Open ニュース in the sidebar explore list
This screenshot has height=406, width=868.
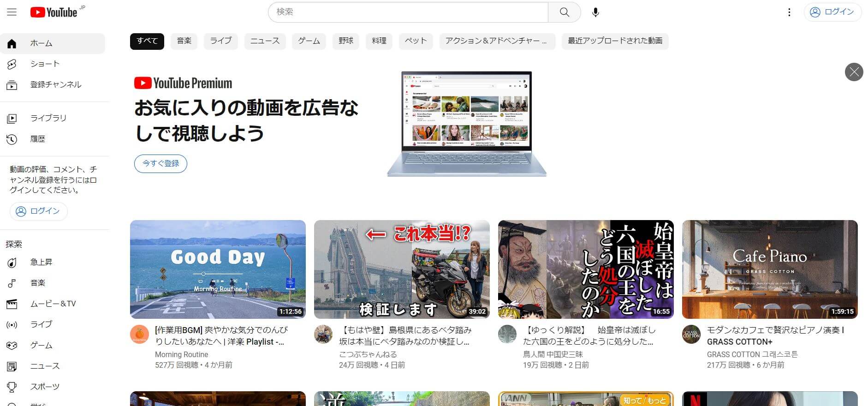point(53,366)
